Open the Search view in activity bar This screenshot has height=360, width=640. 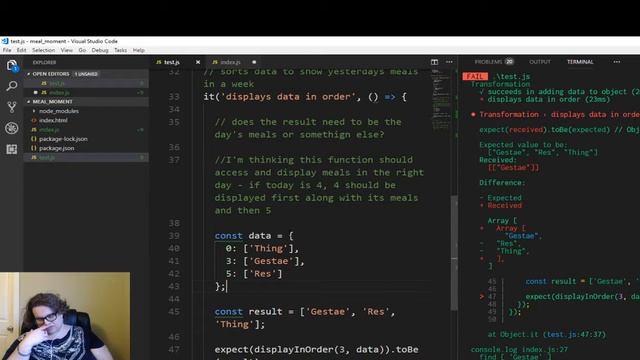[12, 86]
